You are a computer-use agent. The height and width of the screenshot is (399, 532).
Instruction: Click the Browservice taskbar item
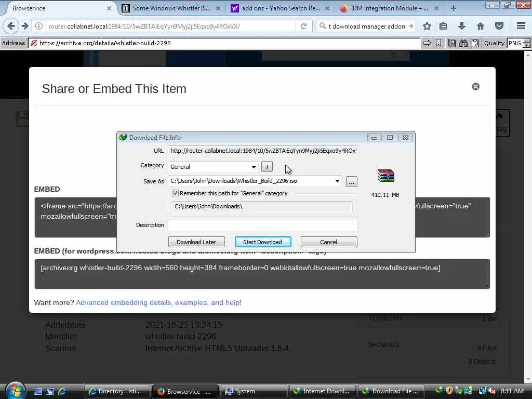pyautogui.click(x=185, y=391)
